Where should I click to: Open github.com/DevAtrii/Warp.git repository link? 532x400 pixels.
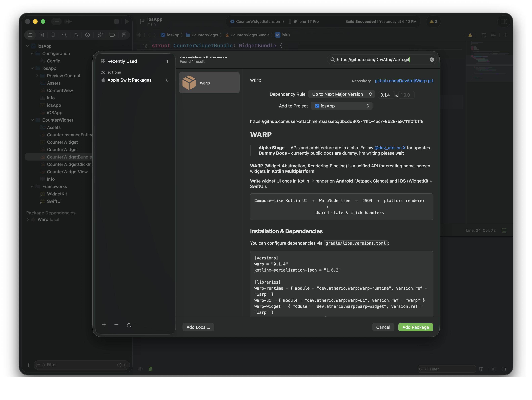(404, 81)
